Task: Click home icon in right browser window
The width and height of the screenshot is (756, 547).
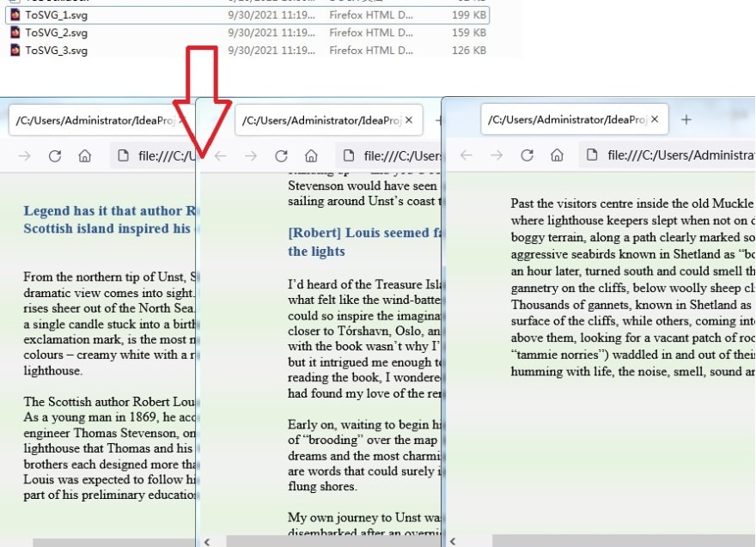Action: coord(557,155)
